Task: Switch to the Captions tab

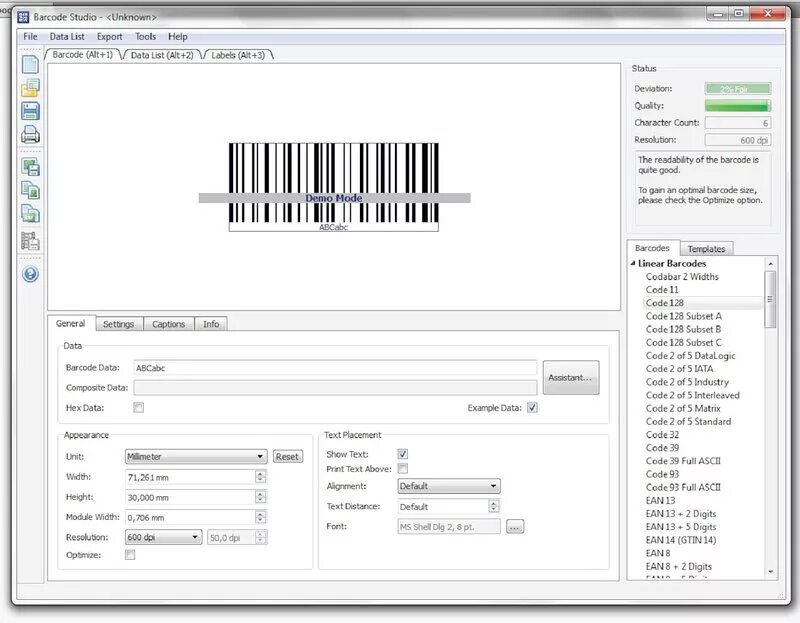Action: (x=168, y=324)
